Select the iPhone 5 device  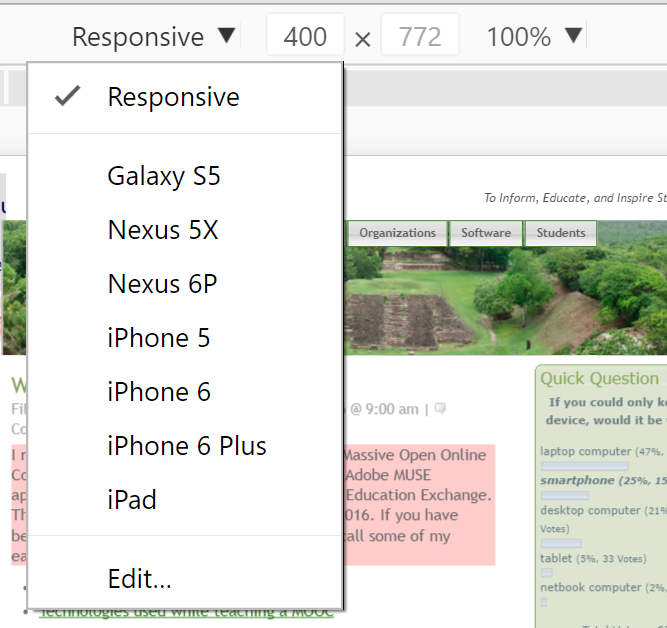(185, 338)
